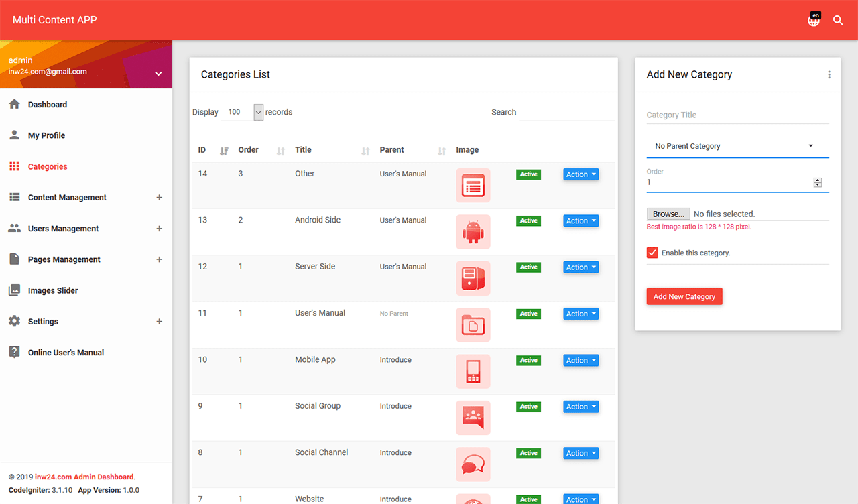Image resolution: width=858 pixels, height=504 pixels.
Task: Click the Users Management people icon
Action: [14, 228]
